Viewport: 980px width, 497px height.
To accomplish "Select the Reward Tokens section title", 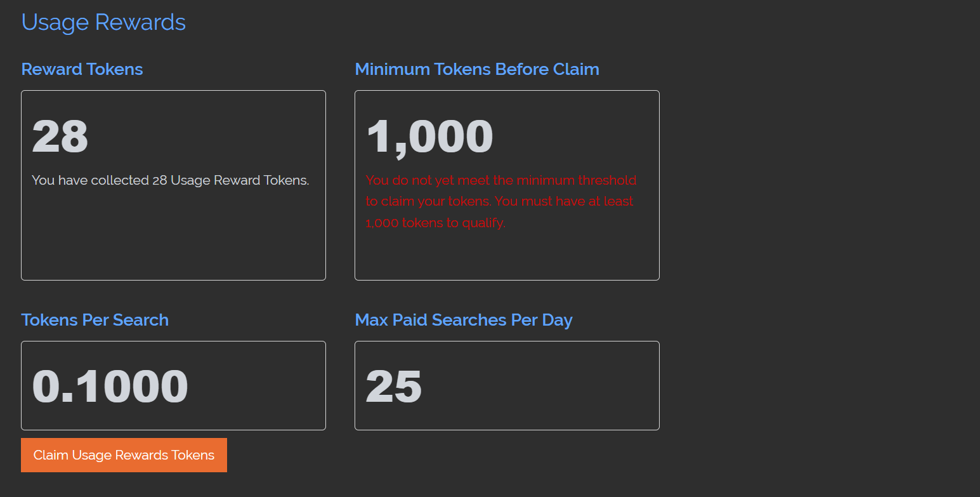I will 82,69.
